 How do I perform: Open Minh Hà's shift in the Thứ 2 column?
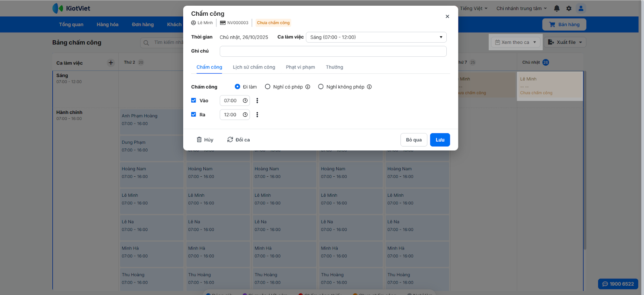[x=151, y=254]
